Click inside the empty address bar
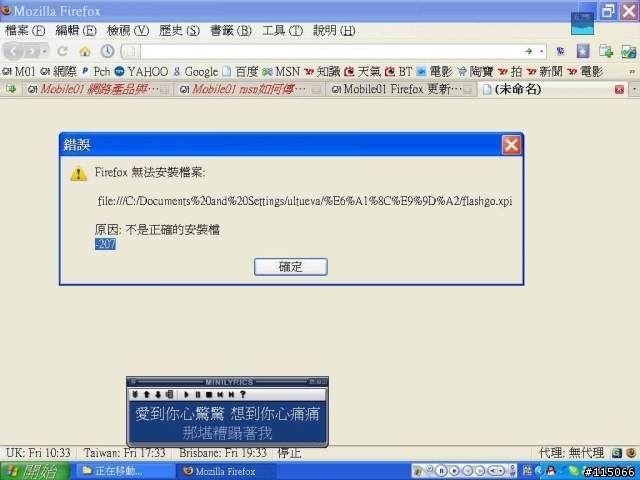This screenshot has width=640, height=480. click(x=331, y=51)
